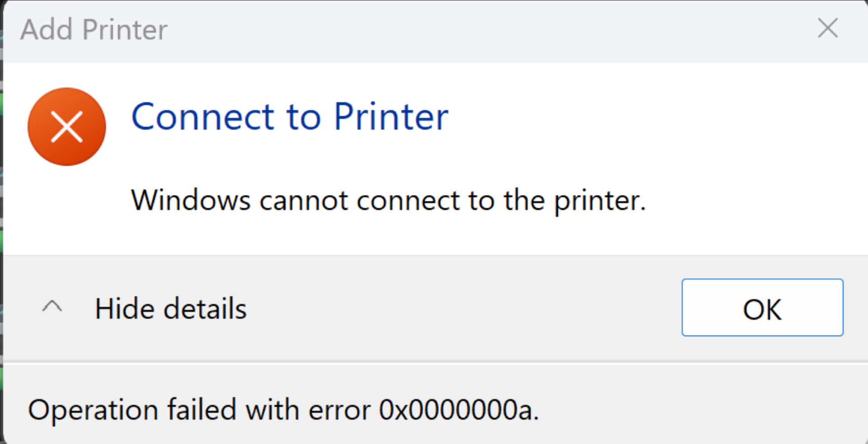
Task: Click the word Printer in the blue heading
Action: coord(391,117)
